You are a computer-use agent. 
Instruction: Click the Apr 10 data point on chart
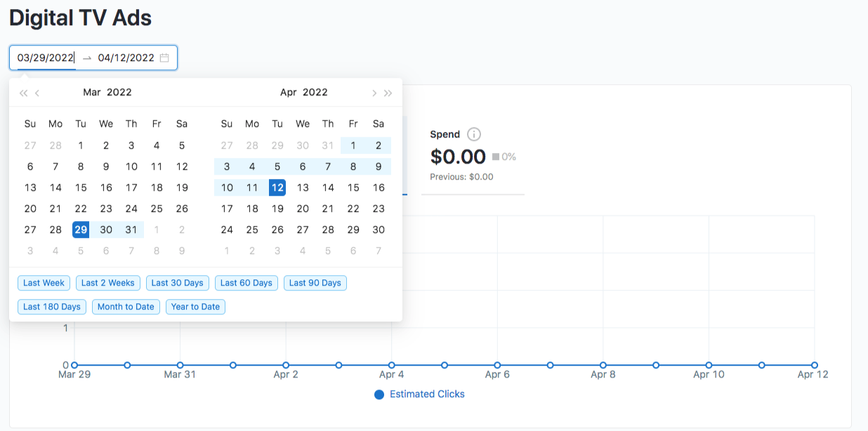[x=709, y=365]
